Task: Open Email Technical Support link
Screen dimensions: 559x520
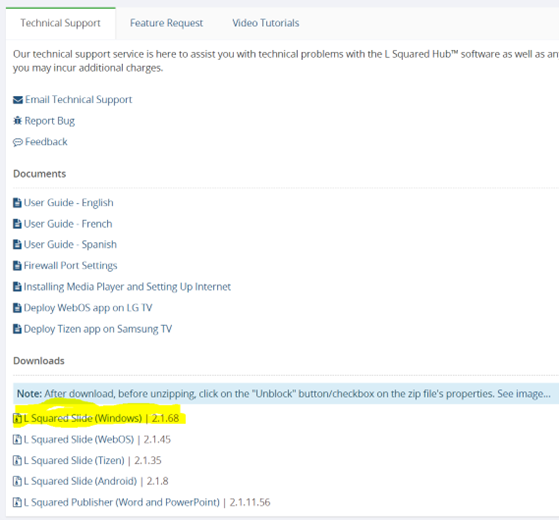Action: pyautogui.click(x=78, y=99)
